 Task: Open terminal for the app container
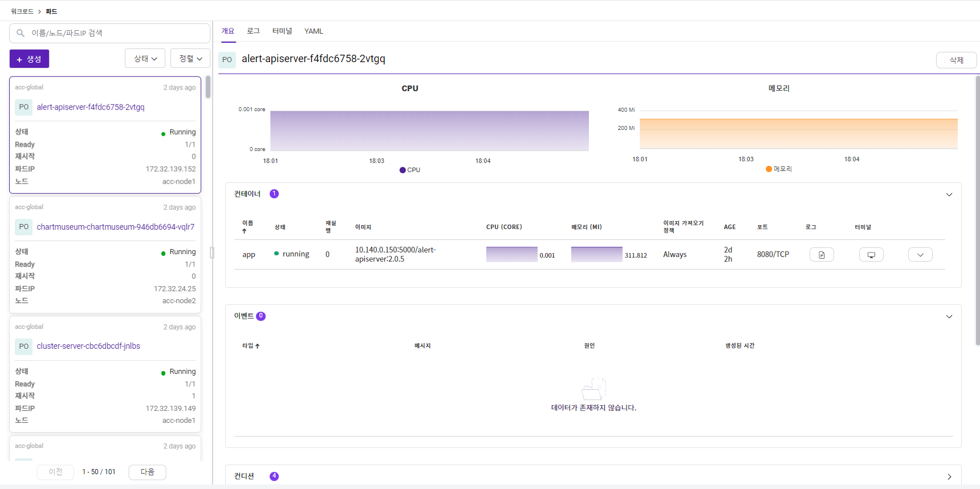(871, 255)
